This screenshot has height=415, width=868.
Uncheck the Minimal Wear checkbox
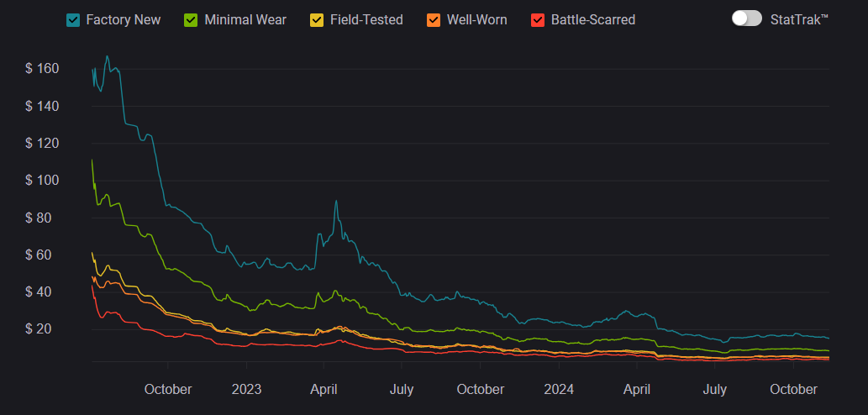point(191,19)
